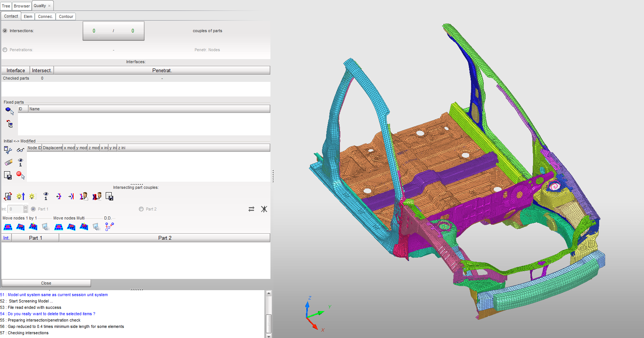The height and width of the screenshot is (338, 644).
Task: Click the blue part selection icon under Fixed parts
Action: [9, 110]
